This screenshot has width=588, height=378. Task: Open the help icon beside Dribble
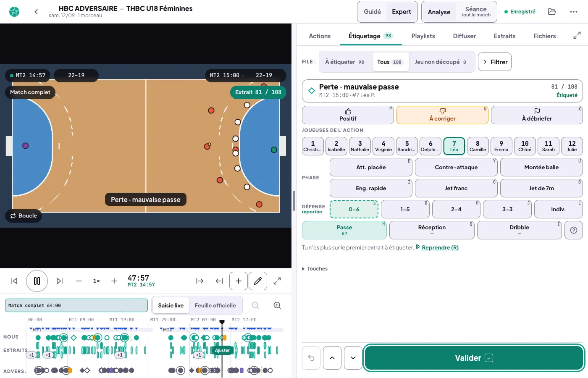[x=574, y=230]
